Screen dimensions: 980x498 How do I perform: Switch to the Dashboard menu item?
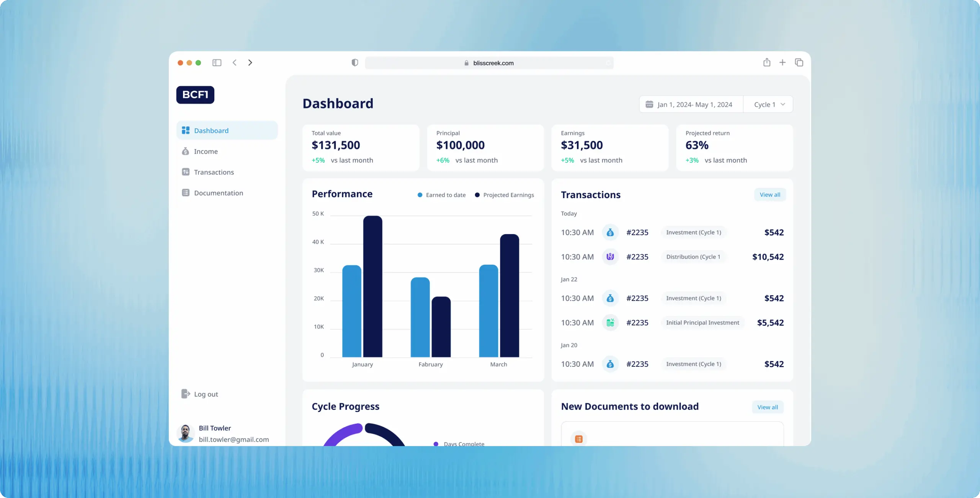211,130
